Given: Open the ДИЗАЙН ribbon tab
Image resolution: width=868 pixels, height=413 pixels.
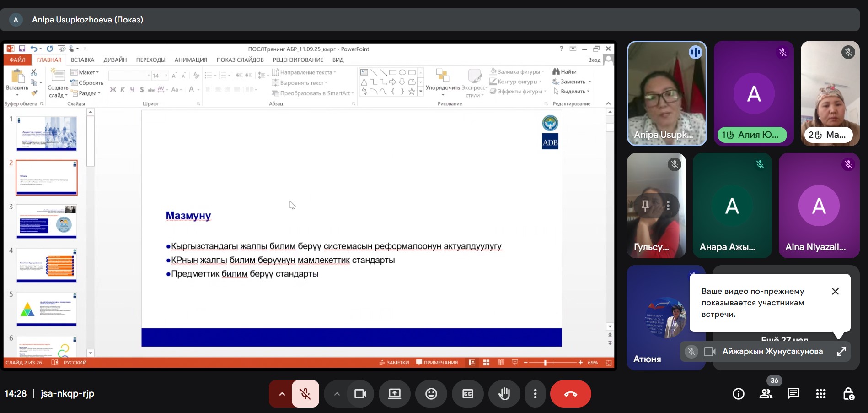Looking at the screenshot, I should [115, 60].
